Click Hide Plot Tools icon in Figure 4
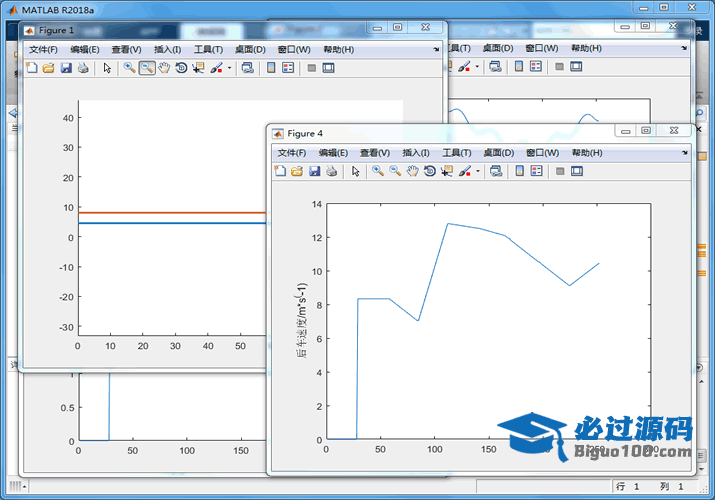Screen dimensions: 715x500 560,171
